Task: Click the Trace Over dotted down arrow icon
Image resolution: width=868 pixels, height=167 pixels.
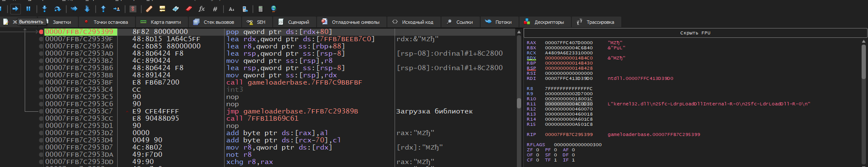Action: click(87, 8)
